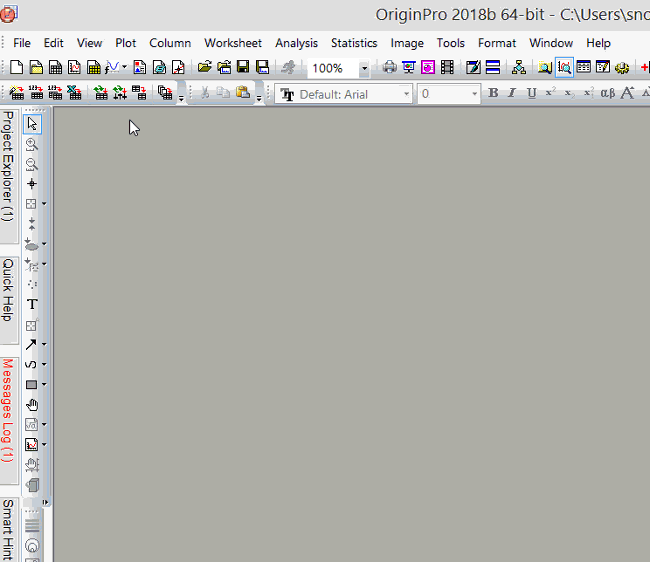This screenshot has width=650, height=562.
Task: Toggle Italic text formatting
Action: point(512,94)
